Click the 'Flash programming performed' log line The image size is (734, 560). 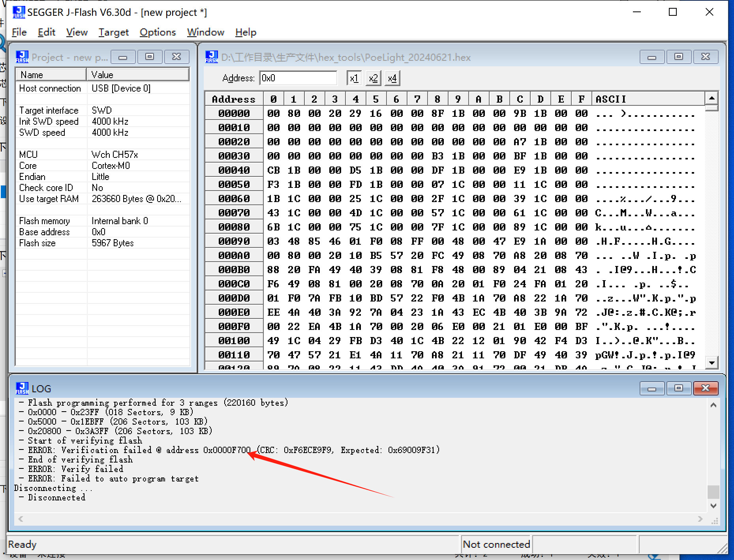[154, 403]
